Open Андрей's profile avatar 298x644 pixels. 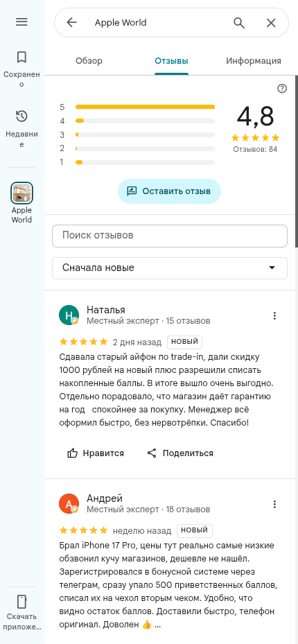click(69, 503)
